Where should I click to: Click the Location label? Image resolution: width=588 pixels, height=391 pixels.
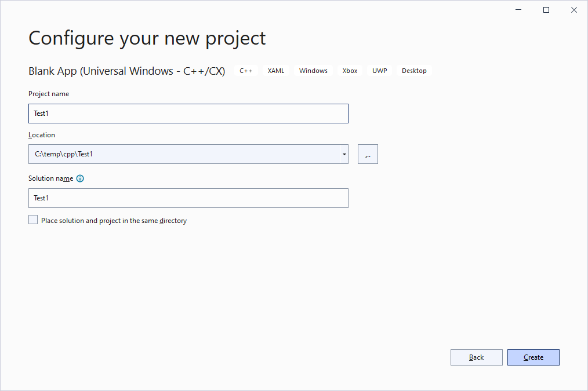42,135
